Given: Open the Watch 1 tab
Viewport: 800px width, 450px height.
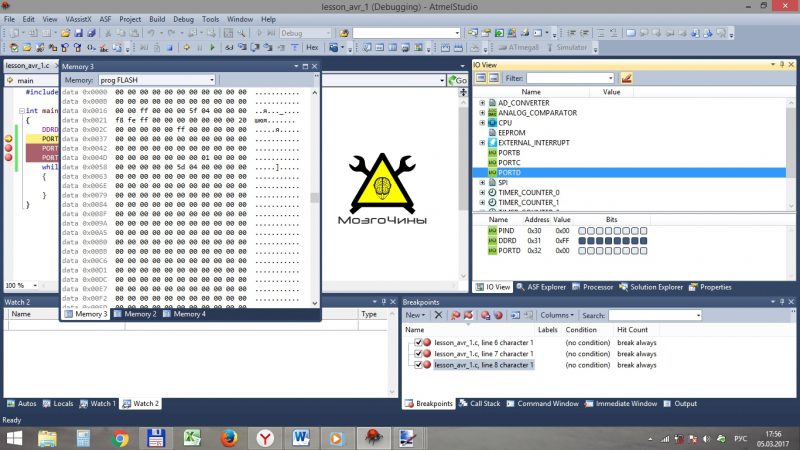Looking at the screenshot, I should click(97, 404).
